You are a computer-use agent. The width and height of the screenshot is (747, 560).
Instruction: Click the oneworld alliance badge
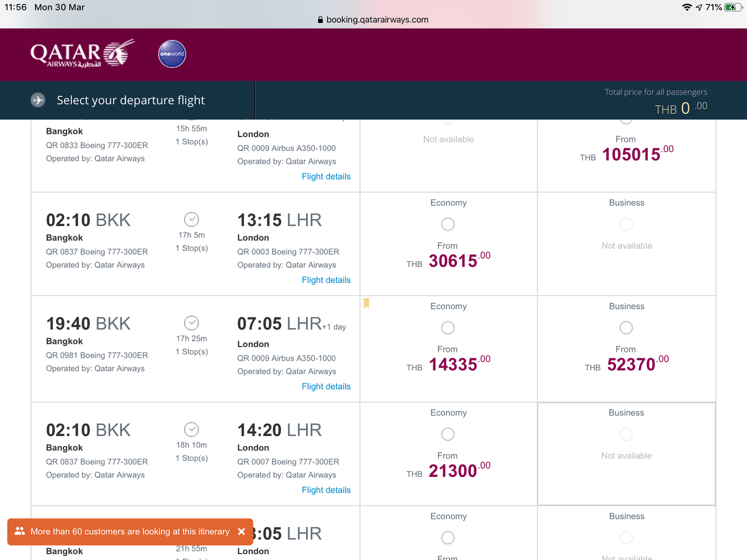click(x=172, y=54)
